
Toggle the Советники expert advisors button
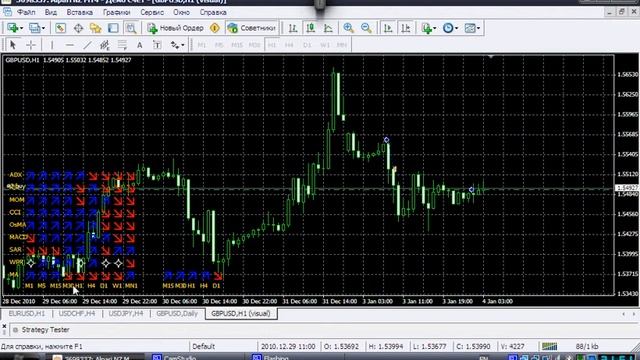(252, 28)
